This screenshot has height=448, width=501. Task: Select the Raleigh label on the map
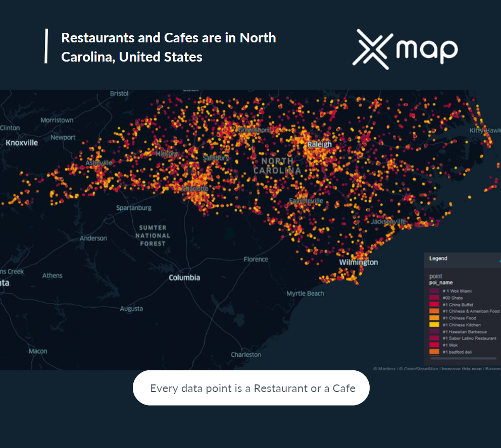pyautogui.click(x=320, y=144)
